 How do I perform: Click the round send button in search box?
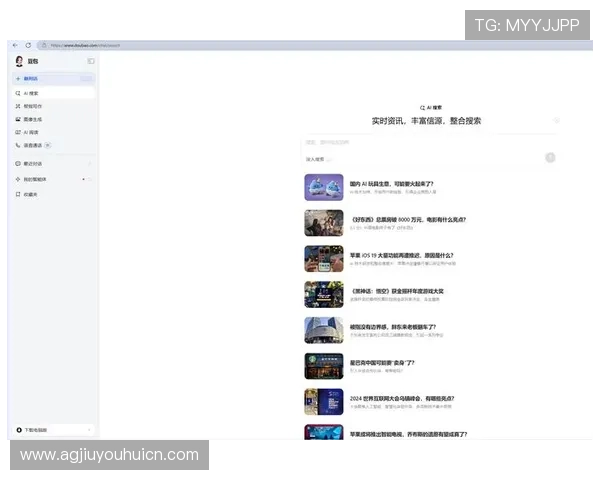pos(550,158)
